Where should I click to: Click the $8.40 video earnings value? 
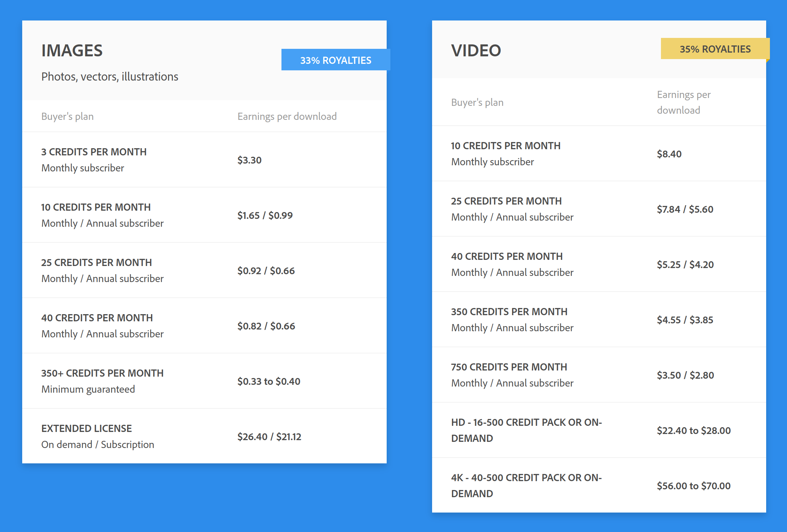pyautogui.click(x=669, y=154)
